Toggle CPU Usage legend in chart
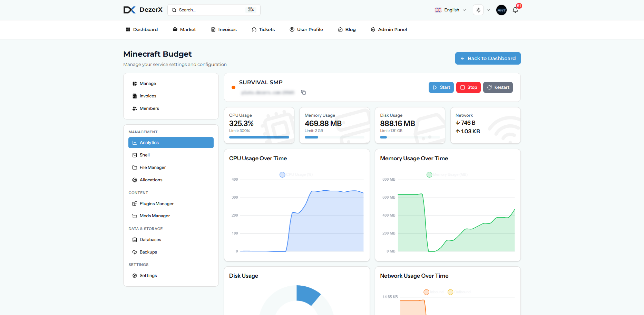644x315 pixels. (296, 175)
